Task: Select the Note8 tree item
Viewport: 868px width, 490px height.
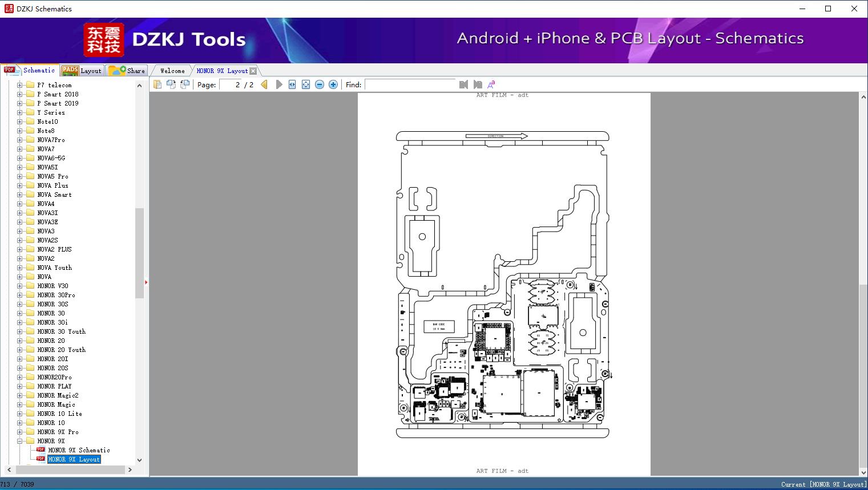Action: (x=46, y=131)
